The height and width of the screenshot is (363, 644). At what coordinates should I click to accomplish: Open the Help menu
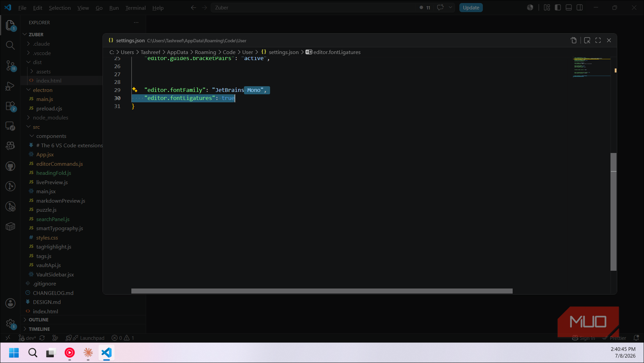158,8
